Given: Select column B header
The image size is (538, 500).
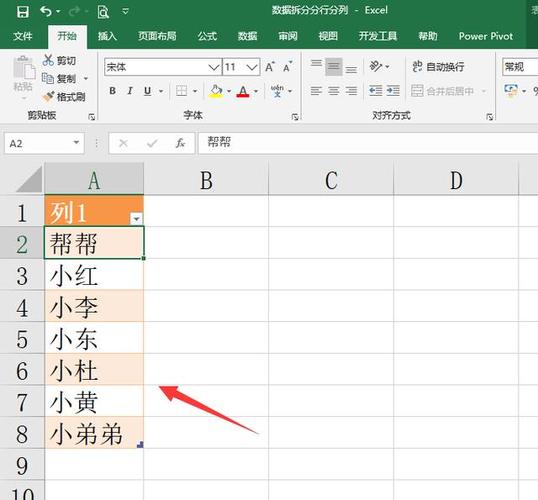Looking at the screenshot, I should point(206,179).
